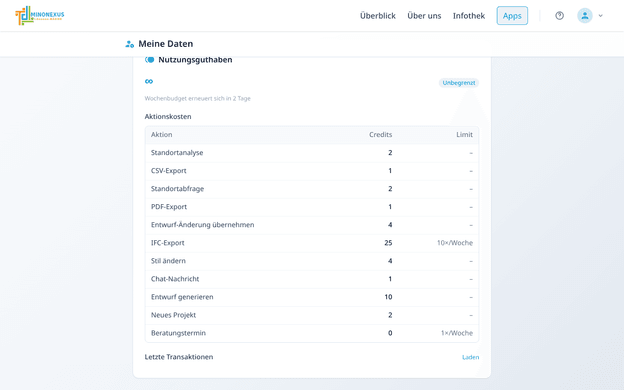Click the Unbegrenzt badge
Image resolution: width=624 pixels, height=390 pixels.
tap(459, 83)
